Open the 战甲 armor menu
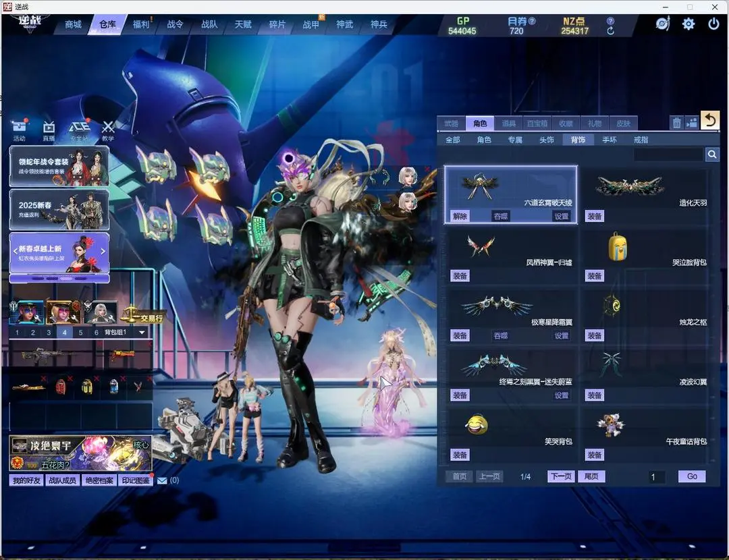This screenshot has height=560, width=729. [310, 24]
